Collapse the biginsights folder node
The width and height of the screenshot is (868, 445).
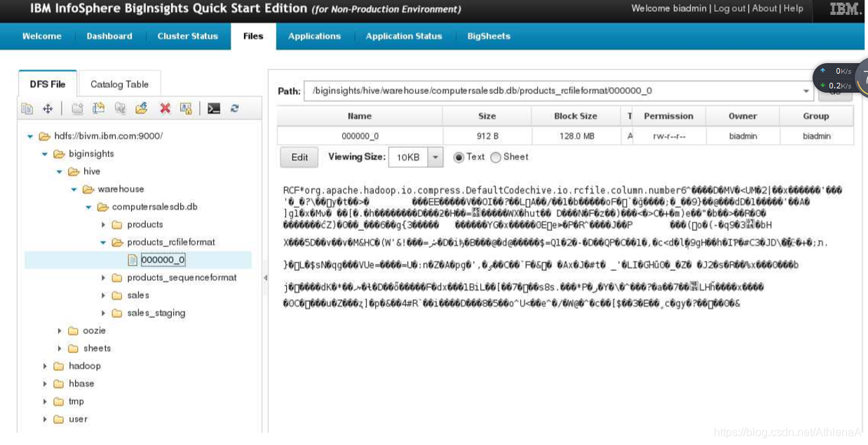[x=45, y=154]
